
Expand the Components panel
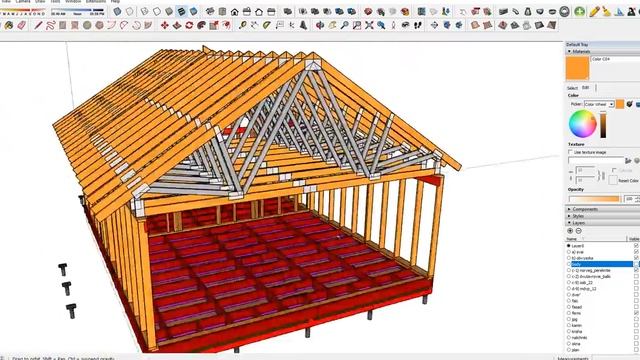click(569, 209)
